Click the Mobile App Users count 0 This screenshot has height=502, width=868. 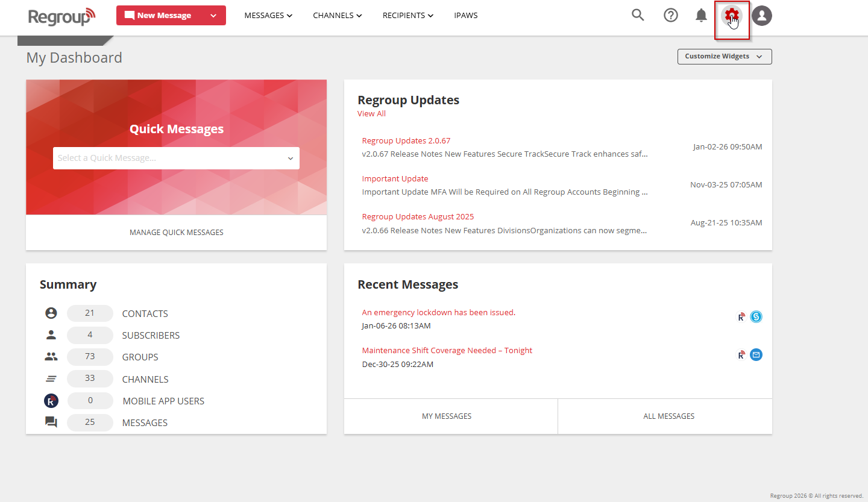(90, 401)
